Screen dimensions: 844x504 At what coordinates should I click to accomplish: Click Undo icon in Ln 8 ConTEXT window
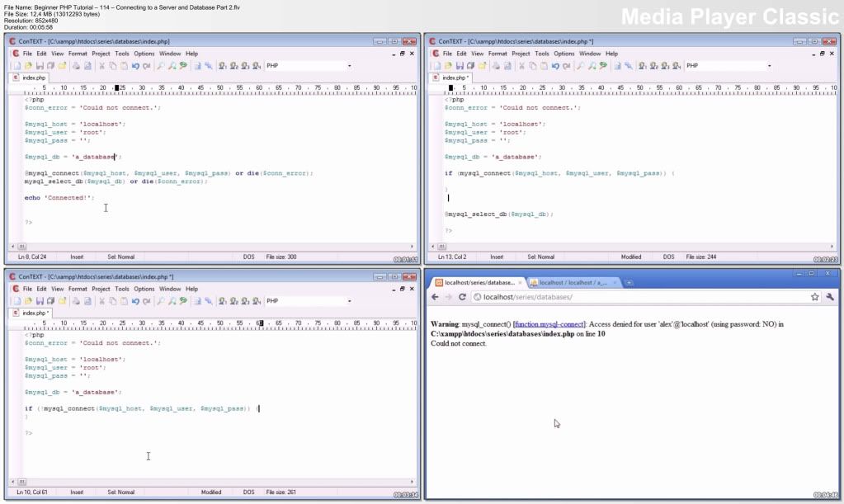point(135,66)
